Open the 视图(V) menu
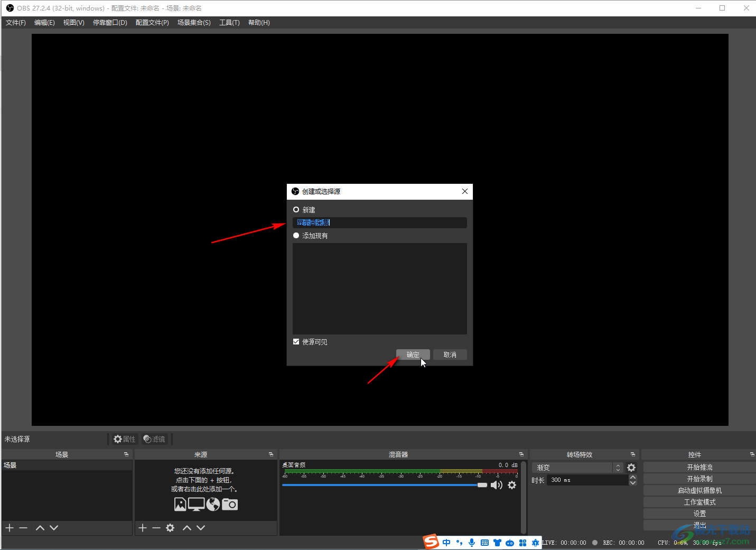 (x=74, y=23)
